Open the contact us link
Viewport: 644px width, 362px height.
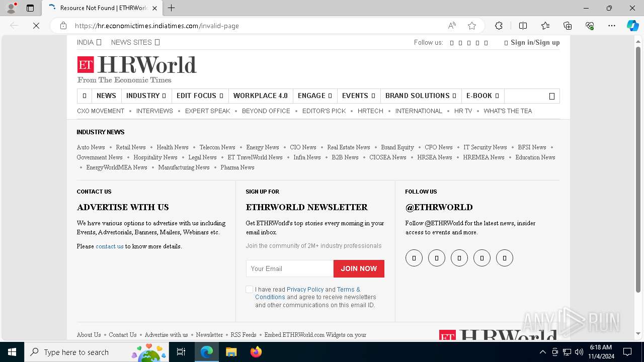click(109, 246)
